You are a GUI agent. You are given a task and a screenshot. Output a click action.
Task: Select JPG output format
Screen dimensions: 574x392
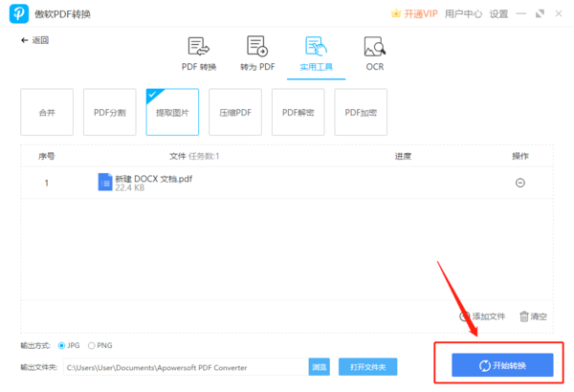pos(69,345)
